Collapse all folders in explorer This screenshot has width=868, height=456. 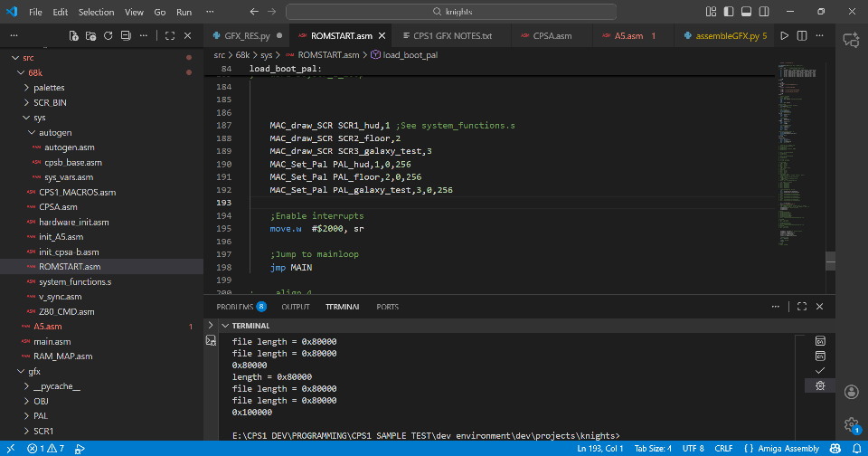tap(127, 35)
